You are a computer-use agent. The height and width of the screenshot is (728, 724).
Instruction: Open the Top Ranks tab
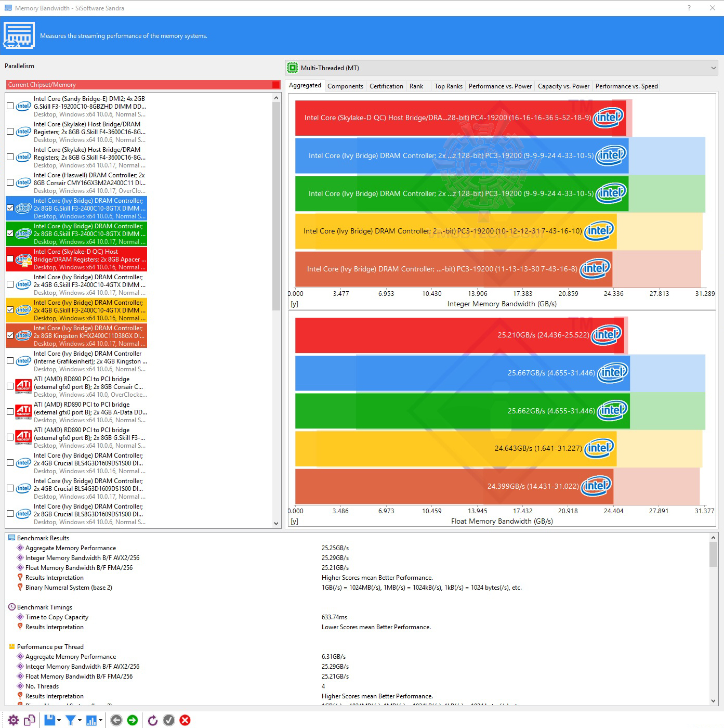point(449,86)
